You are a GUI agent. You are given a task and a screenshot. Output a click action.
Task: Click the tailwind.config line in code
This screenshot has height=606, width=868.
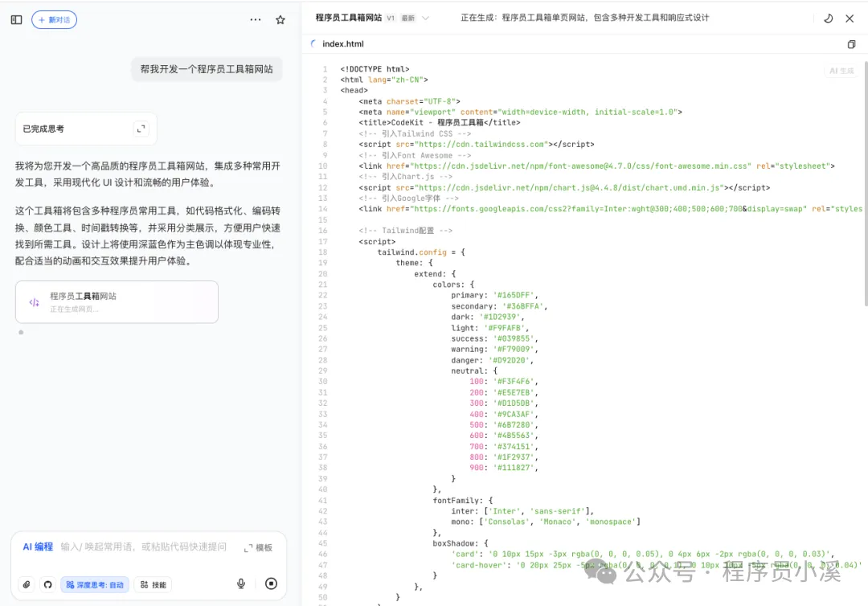(x=421, y=252)
